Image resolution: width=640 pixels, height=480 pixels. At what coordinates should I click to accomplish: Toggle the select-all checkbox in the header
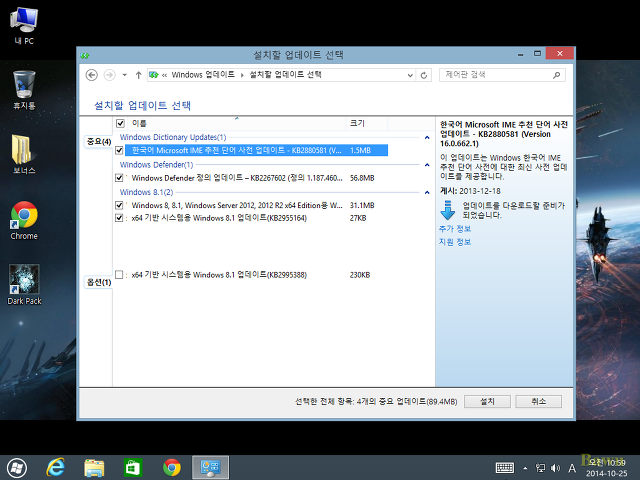click(x=120, y=123)
